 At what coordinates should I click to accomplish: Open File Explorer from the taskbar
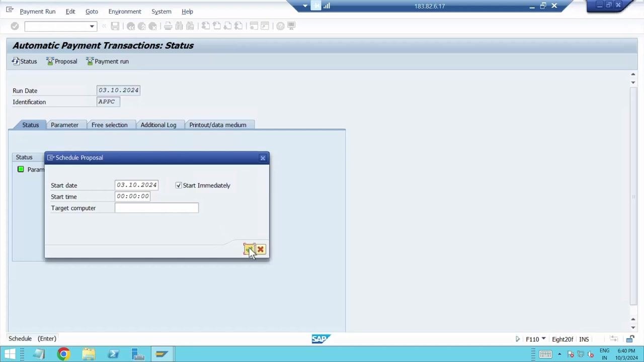(x=89, y=354)
